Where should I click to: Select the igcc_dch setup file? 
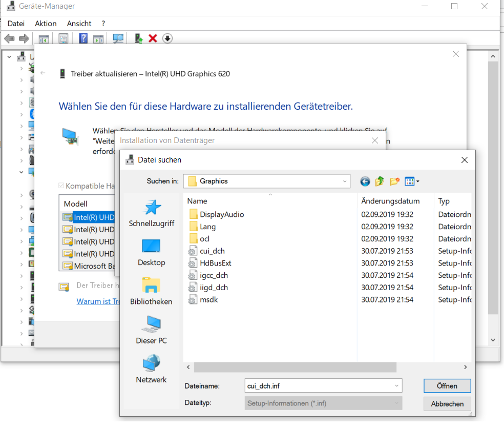tap(208, 275)
